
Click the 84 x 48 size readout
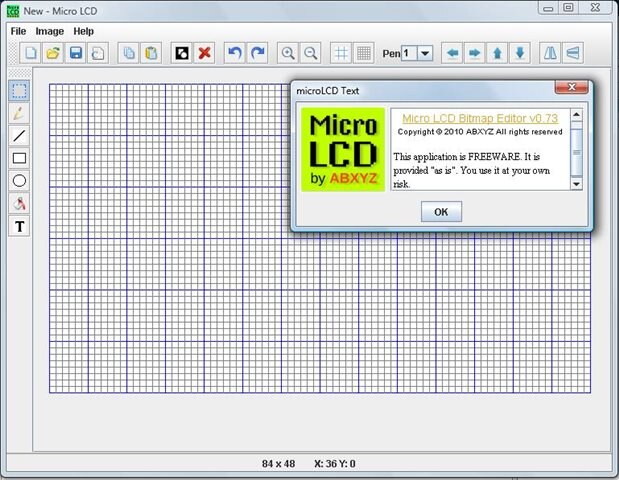pos(278,464)
